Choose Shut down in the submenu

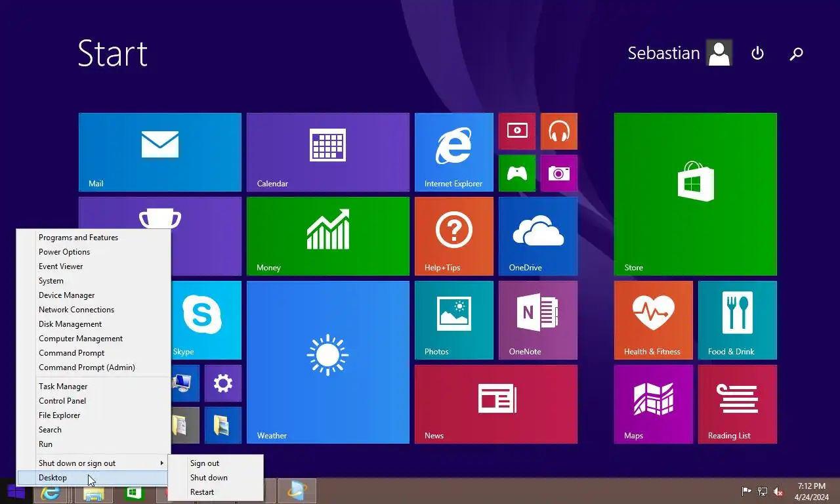tap(216, 478)
